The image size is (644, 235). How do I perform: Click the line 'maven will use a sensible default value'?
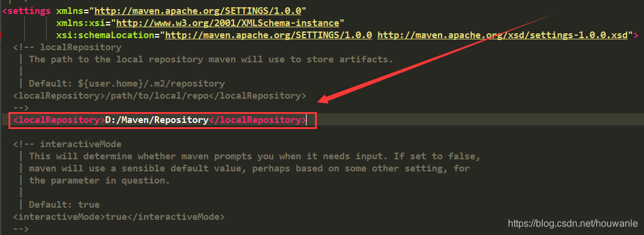[249, 168]
